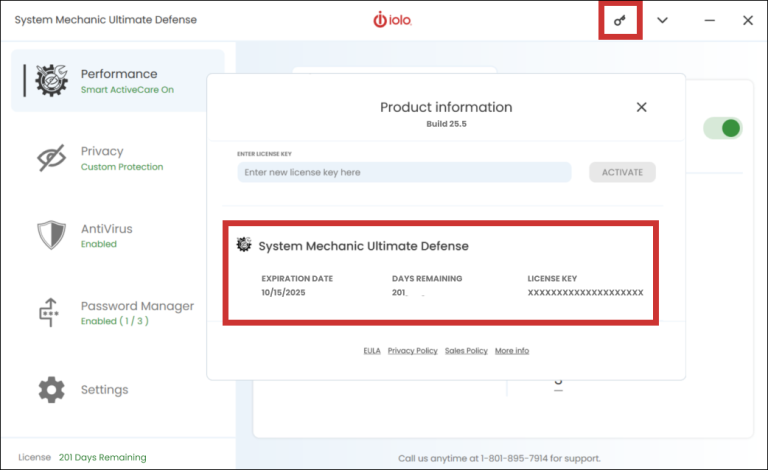
Task: Open the More info link
Action: (511, 351)
